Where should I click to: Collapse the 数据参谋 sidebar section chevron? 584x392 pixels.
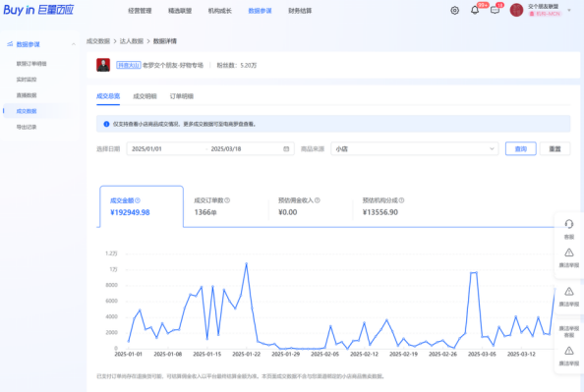click(74, 44)
